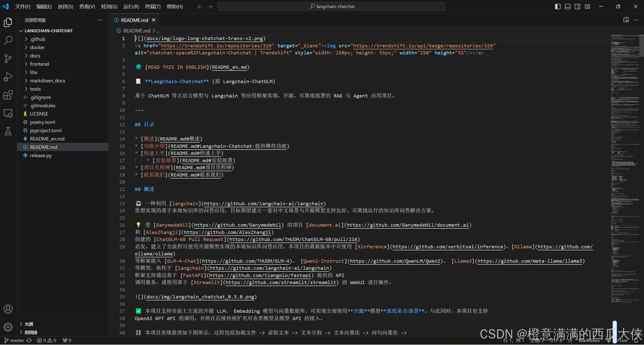Open the Search view icon
The height and width of the screenshot is (345, 644).
[8, 40]
